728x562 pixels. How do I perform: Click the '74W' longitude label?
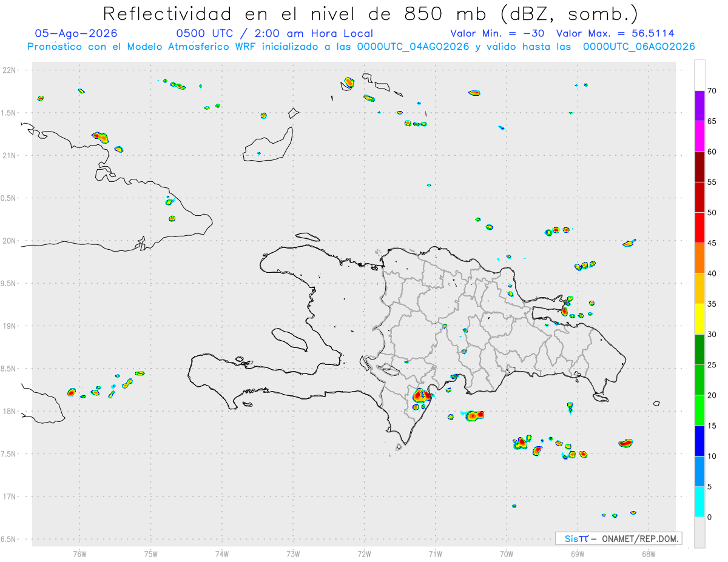click(221, 554)
